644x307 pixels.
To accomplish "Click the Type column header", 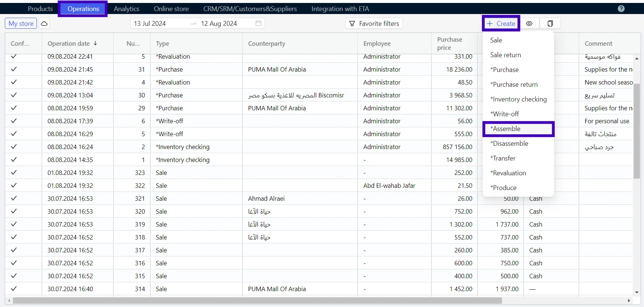I will (x=196, y=44).
